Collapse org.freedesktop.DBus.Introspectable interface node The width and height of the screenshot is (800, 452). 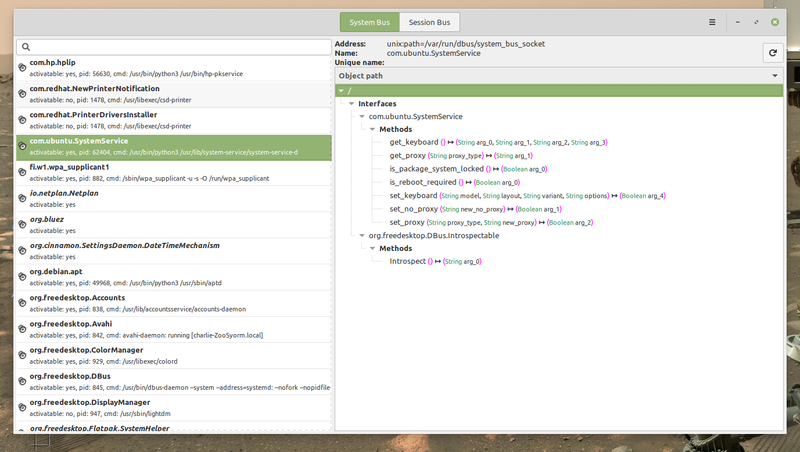tap(362, 236)
